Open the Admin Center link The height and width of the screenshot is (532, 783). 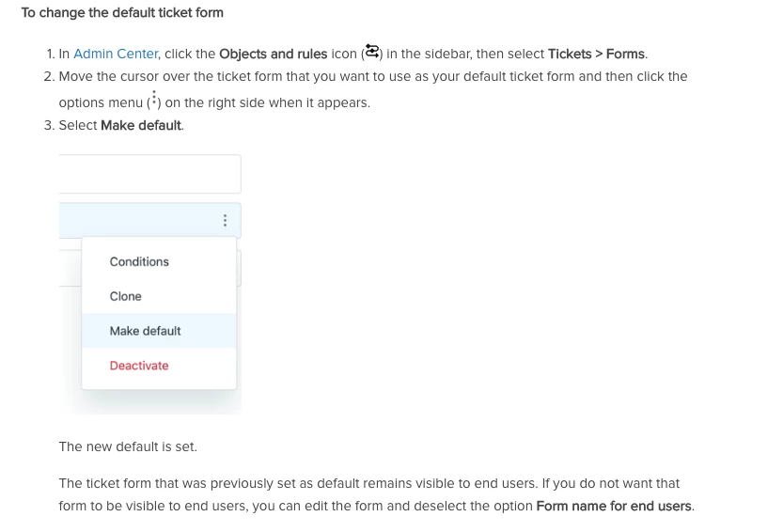116,54
